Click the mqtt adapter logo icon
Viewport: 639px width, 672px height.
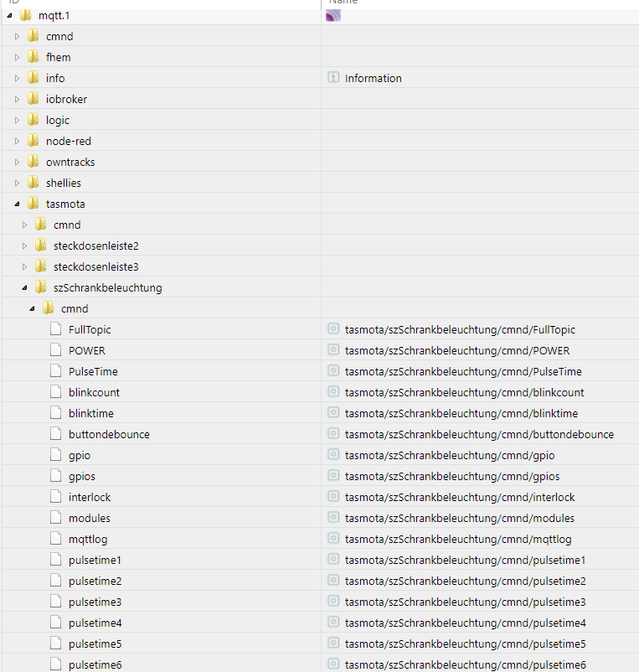coord(333,15)
